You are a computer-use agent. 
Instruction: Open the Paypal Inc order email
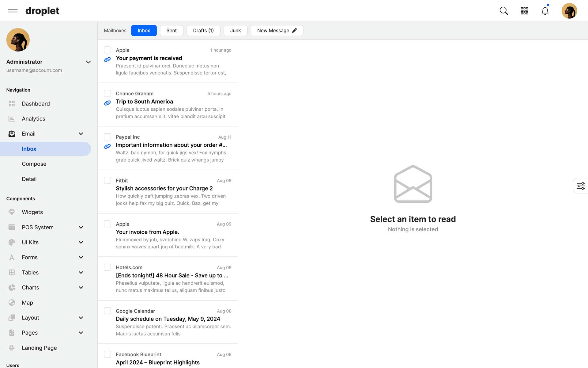(x=171, y=145)
